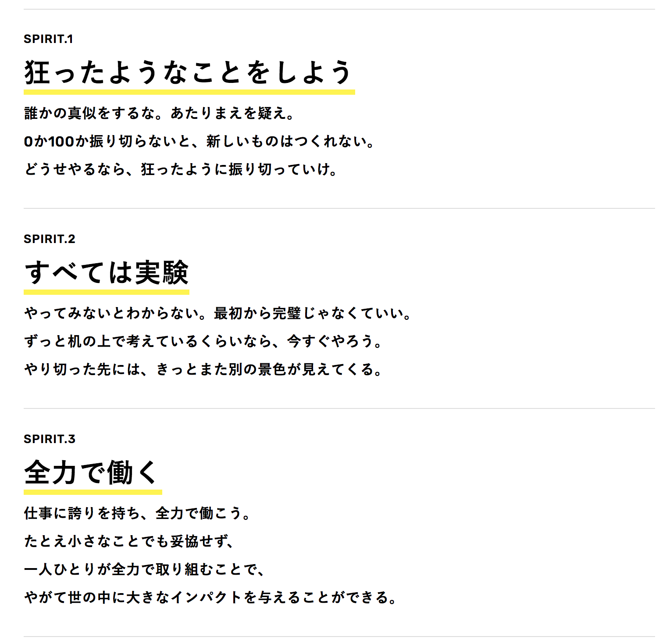
Task: Click the line 一人ひとりが全力で取り組むことで、
Action: click(145, 569)
